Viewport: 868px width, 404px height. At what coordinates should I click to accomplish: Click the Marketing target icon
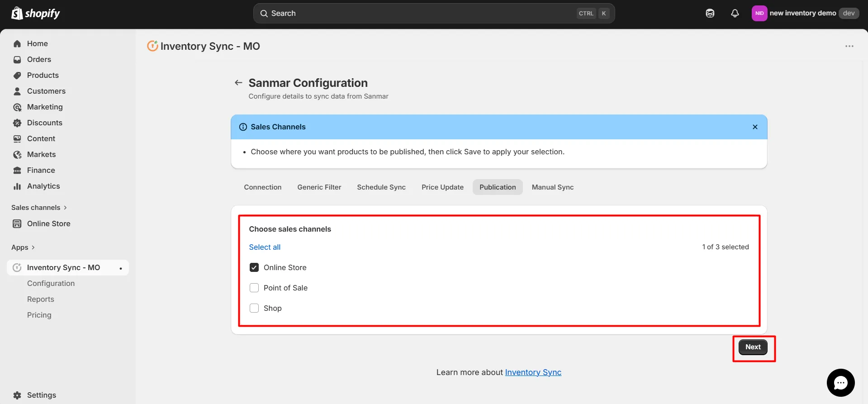[x=17, y=107]
